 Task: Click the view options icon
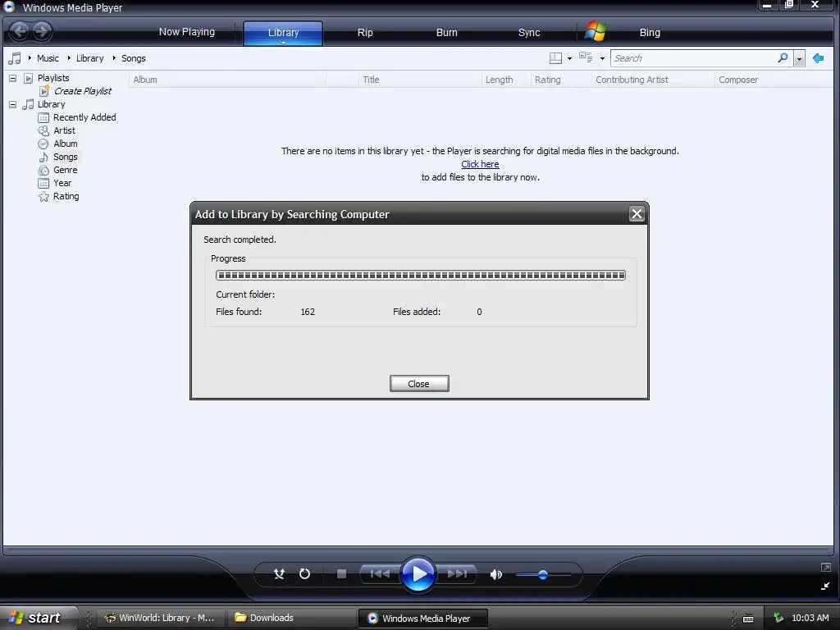coord(586,57)
